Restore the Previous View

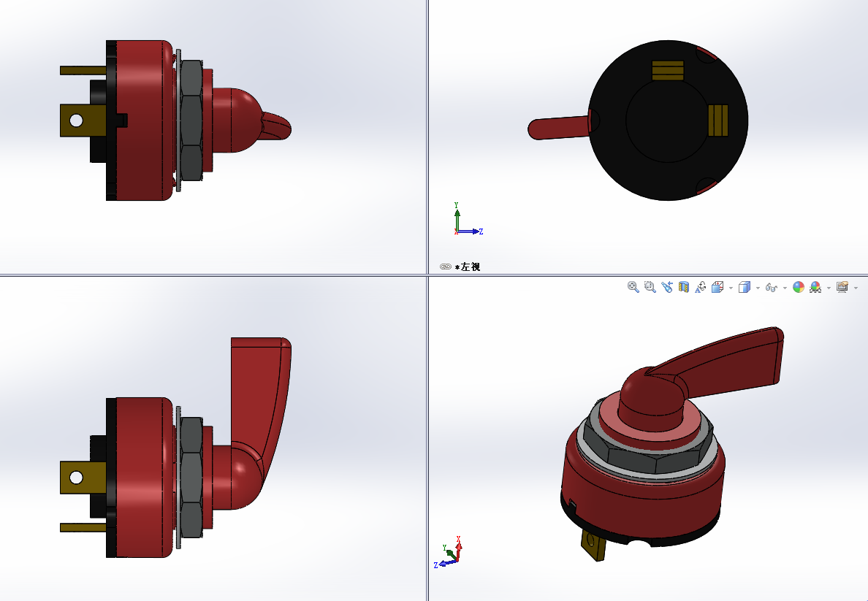[666, 287]
